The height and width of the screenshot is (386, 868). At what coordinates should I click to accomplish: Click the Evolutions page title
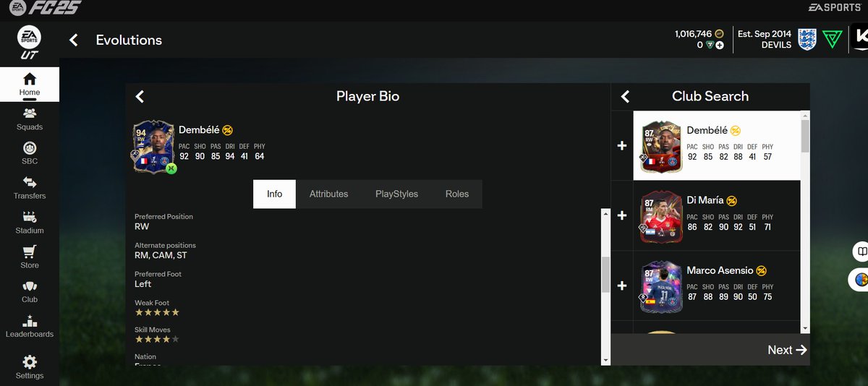[129, 40]
